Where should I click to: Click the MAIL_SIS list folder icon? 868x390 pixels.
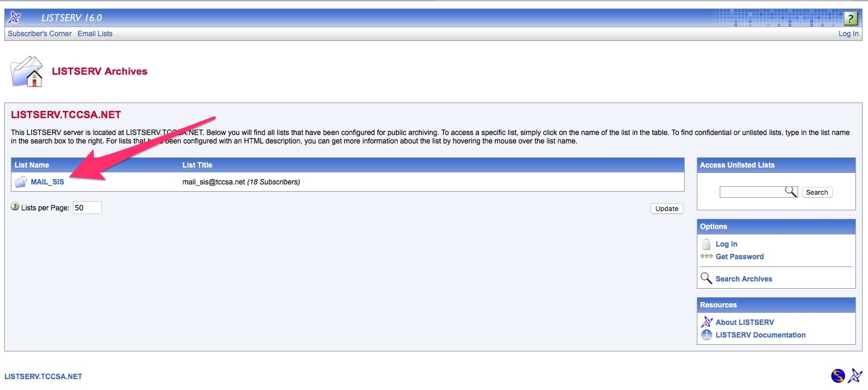click(x=21, y=181)
